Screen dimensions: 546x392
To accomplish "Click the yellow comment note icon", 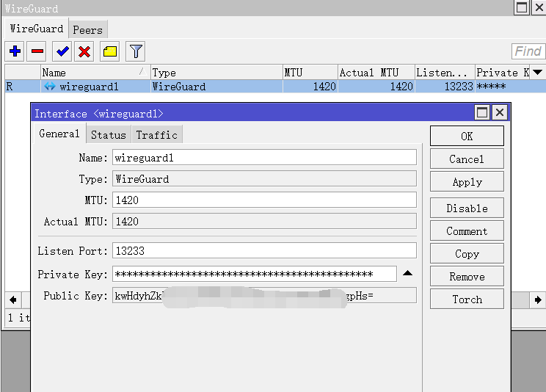I will tap(110, 51).
